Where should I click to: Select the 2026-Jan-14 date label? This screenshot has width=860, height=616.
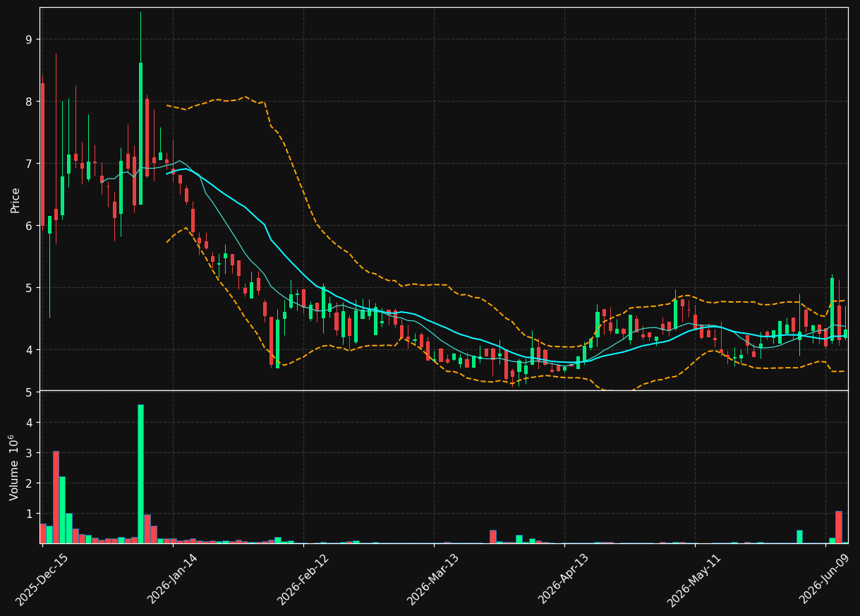[x=172, y=579]
